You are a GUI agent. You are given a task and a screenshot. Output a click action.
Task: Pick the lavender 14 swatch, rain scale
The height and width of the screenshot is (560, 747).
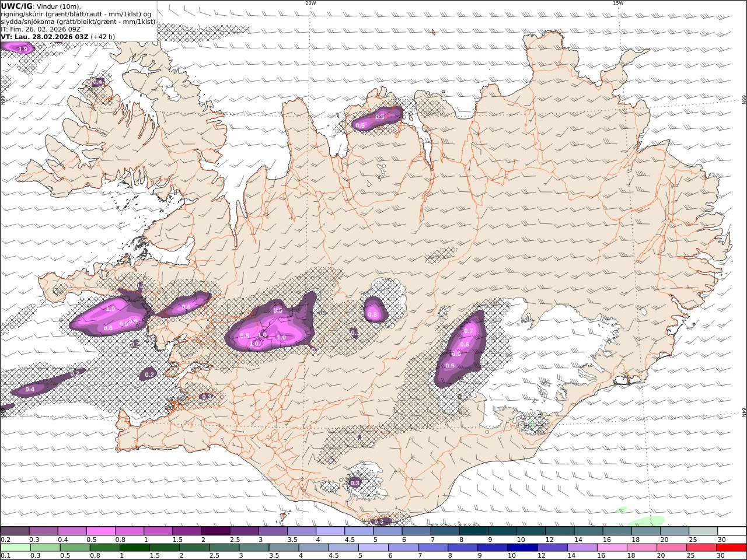[582, 547]
